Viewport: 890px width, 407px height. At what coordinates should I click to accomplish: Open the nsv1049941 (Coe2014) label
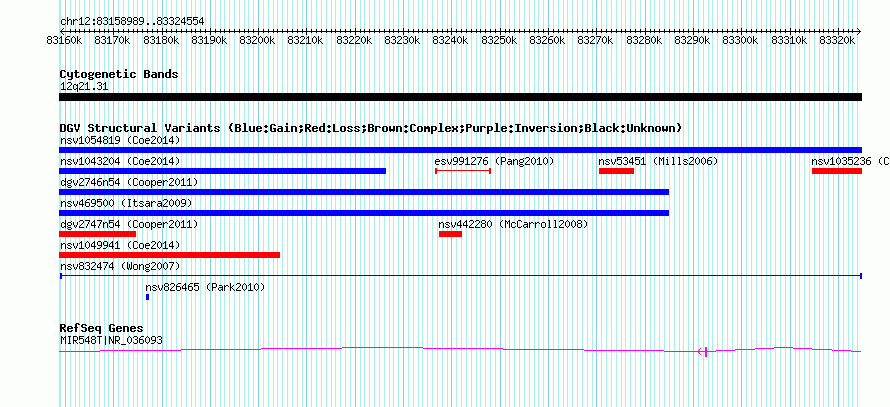tap(120, 246)
